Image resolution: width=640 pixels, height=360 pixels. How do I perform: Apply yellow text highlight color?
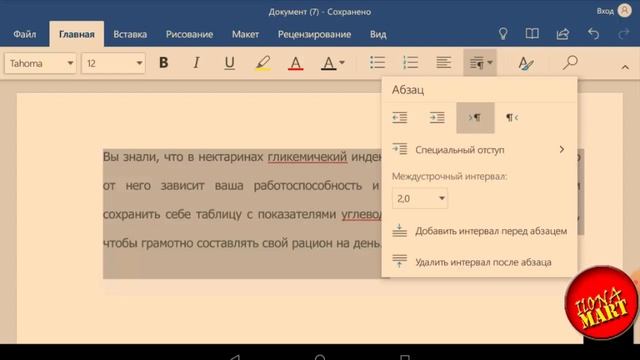pos(263,63)
